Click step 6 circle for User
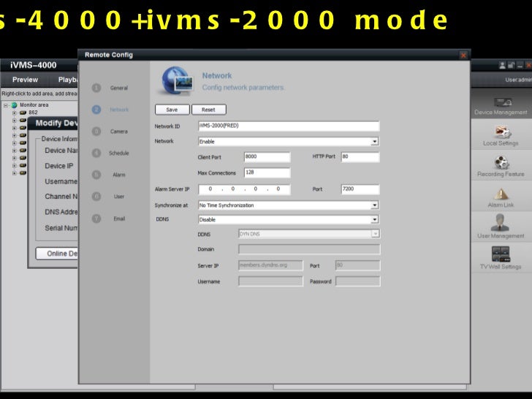The width and height of the screenshot is (532, 399). (96, 197)
